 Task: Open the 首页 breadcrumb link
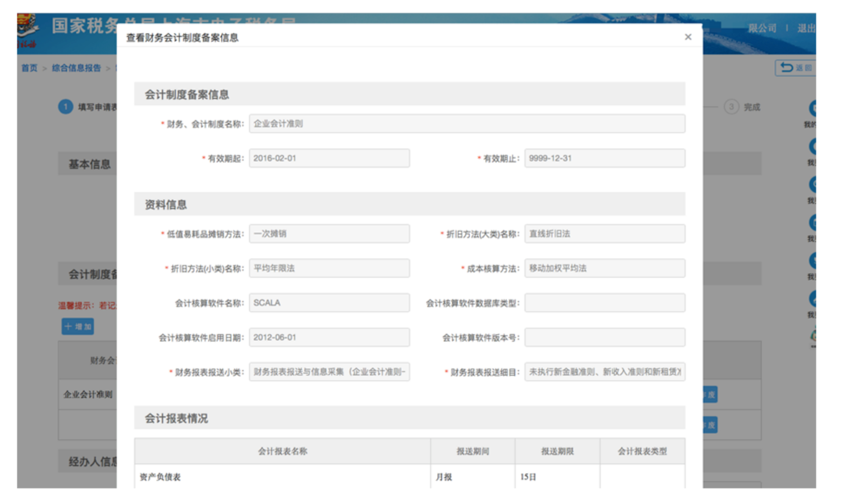(30, 68)
